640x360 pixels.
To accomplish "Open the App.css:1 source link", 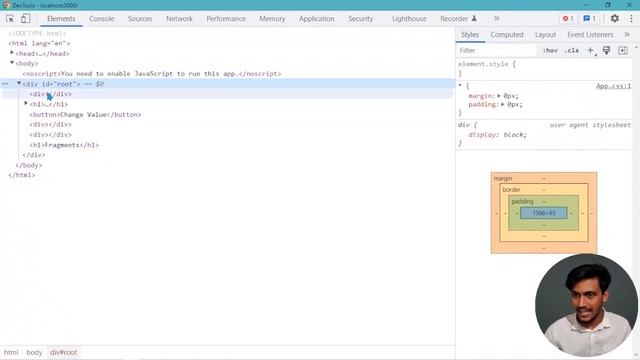I will coord(613,86).
